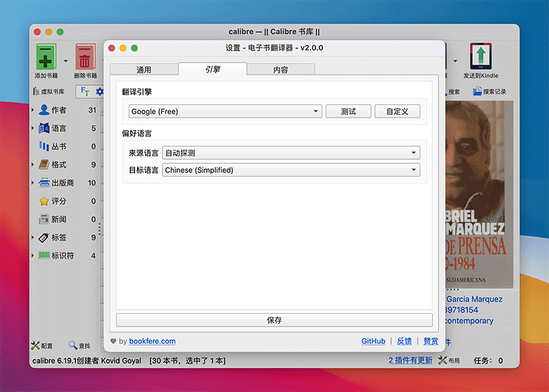The height and width of the screenshot is (392, 549).
Task: Click the FT full-text search icon
Action: [x=85, y=91]
